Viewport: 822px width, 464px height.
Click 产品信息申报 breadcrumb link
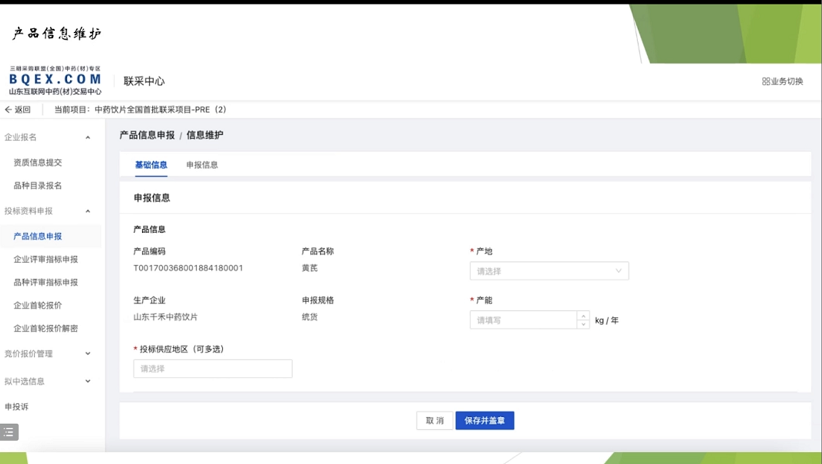[x=147, y=135]
